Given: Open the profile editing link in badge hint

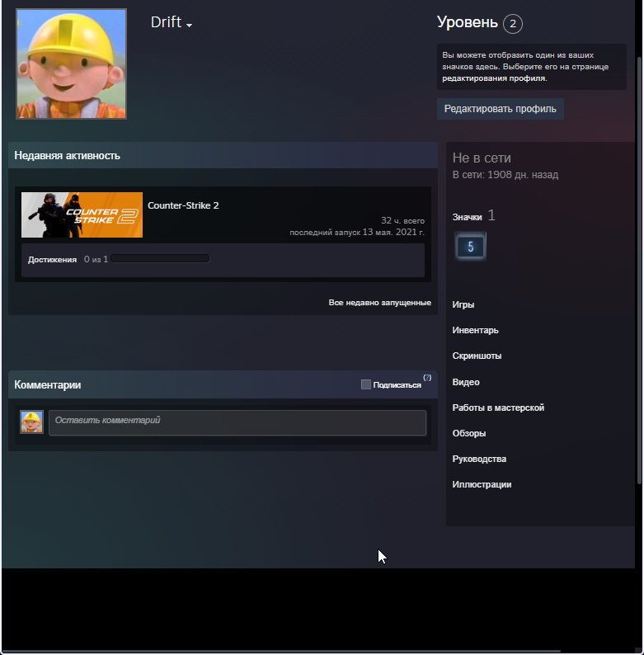Looking at the screenshot, I should [x=494, y=78].
